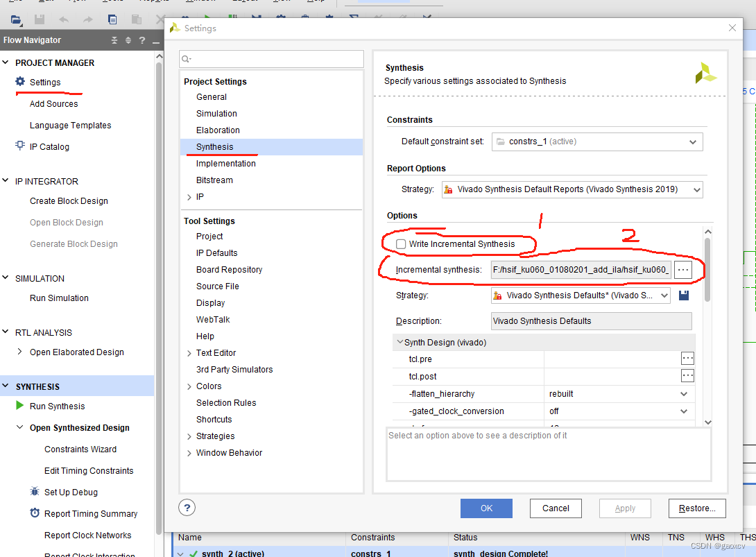Open browse button for tcl.pre
The height and width of the screenshot is (557, 756).
[687, 359]
